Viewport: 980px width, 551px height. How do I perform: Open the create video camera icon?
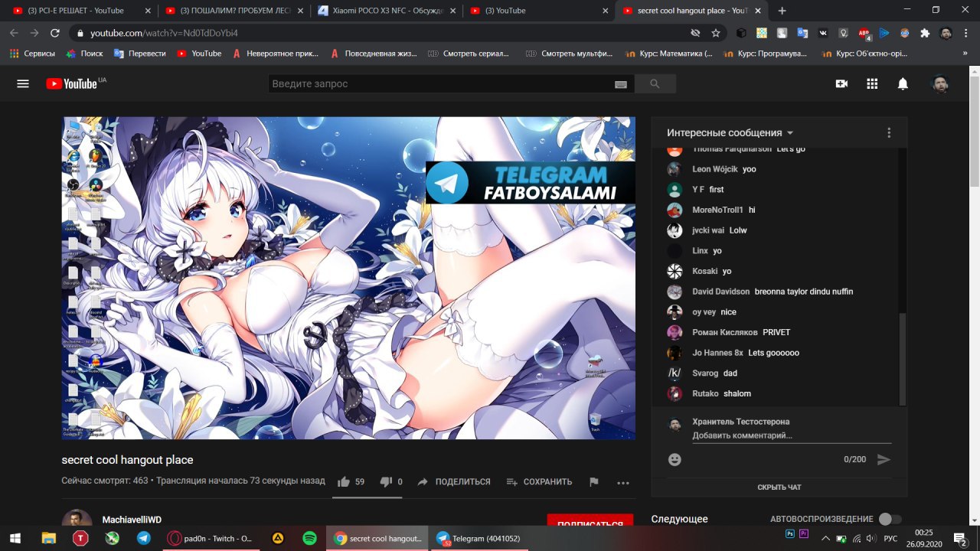point(841,83)
